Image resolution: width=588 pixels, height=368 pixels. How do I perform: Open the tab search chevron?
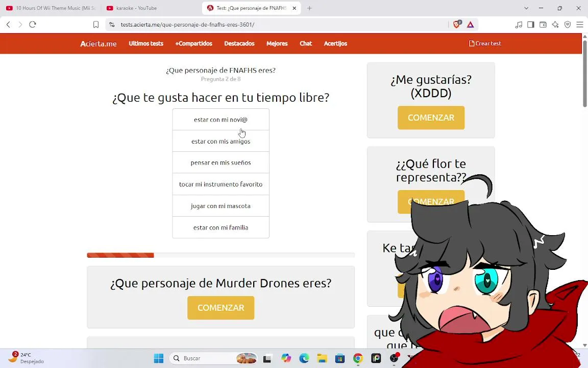(x=526, y=8)
